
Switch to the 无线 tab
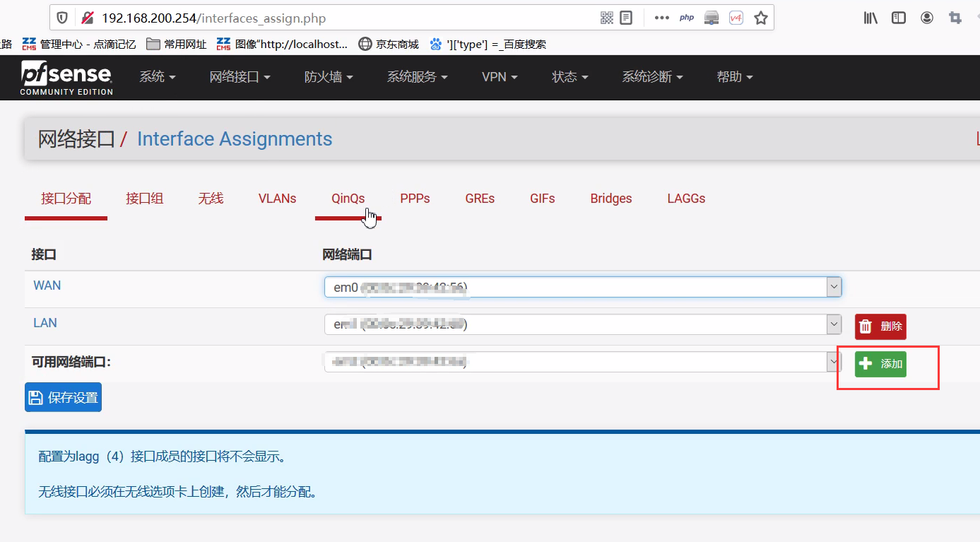[211, 199]
